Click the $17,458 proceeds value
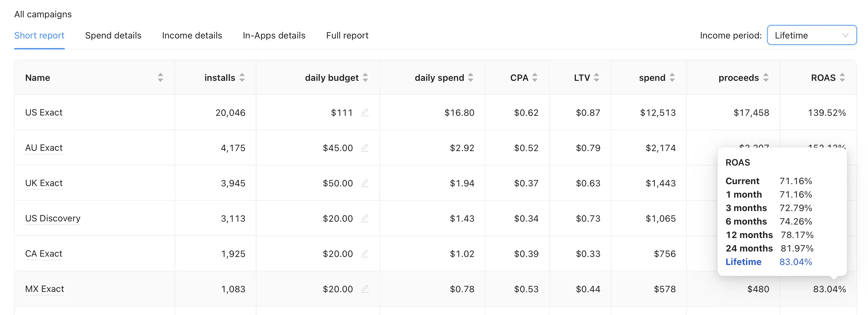 751,113
